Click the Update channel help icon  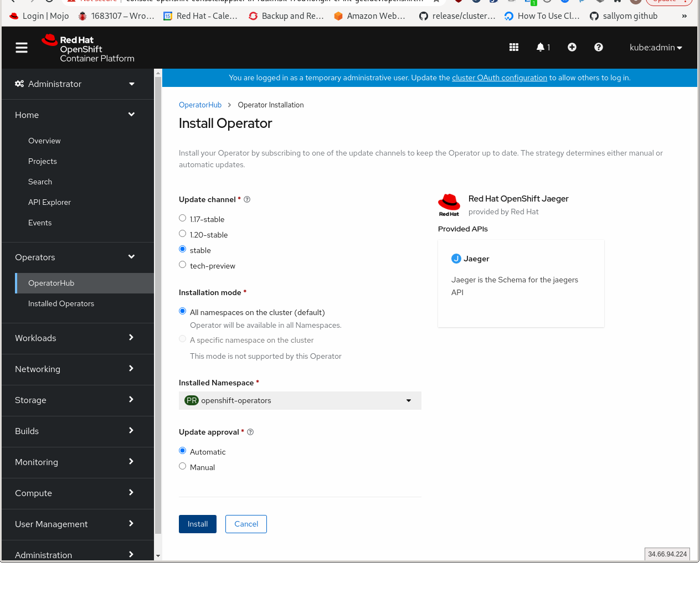pyautogui.click(x=247, y=199)
